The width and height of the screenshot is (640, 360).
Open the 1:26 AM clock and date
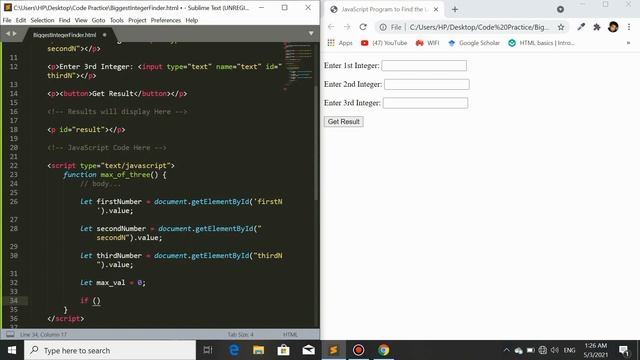pyautogui.click(x=596, y=350)
